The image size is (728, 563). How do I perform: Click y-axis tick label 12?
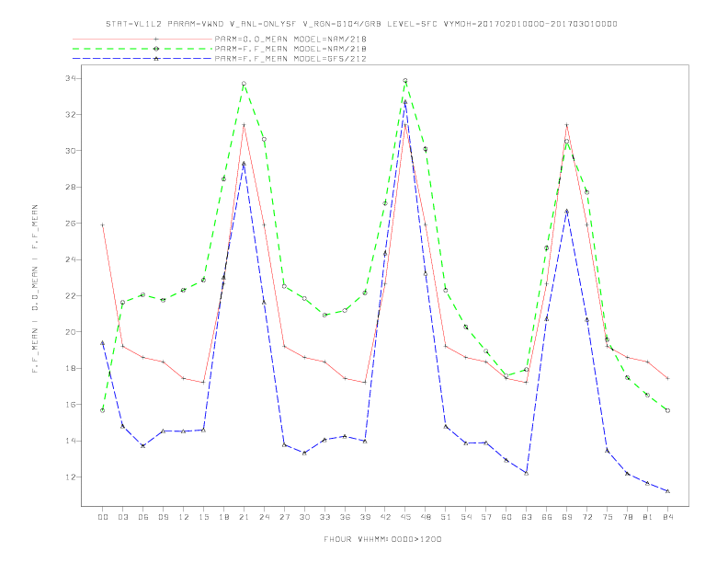click(71, 477)
